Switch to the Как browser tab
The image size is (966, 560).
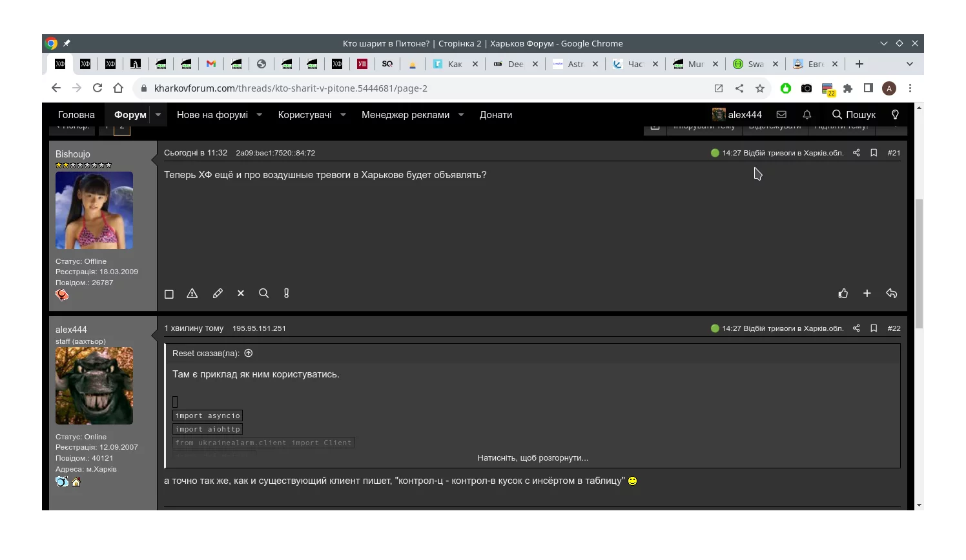(x=456, y=64)
